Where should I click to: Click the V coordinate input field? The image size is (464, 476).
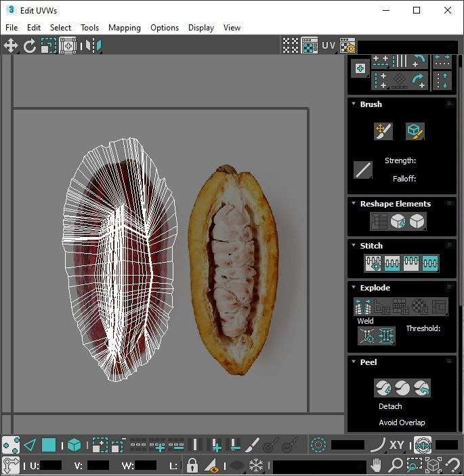point(98,465)
